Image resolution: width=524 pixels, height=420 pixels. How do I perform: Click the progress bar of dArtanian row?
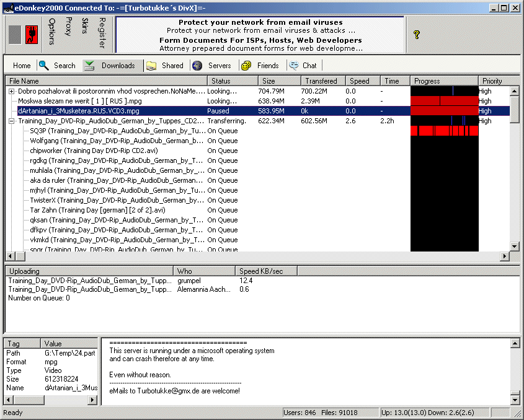coord(445,111)
